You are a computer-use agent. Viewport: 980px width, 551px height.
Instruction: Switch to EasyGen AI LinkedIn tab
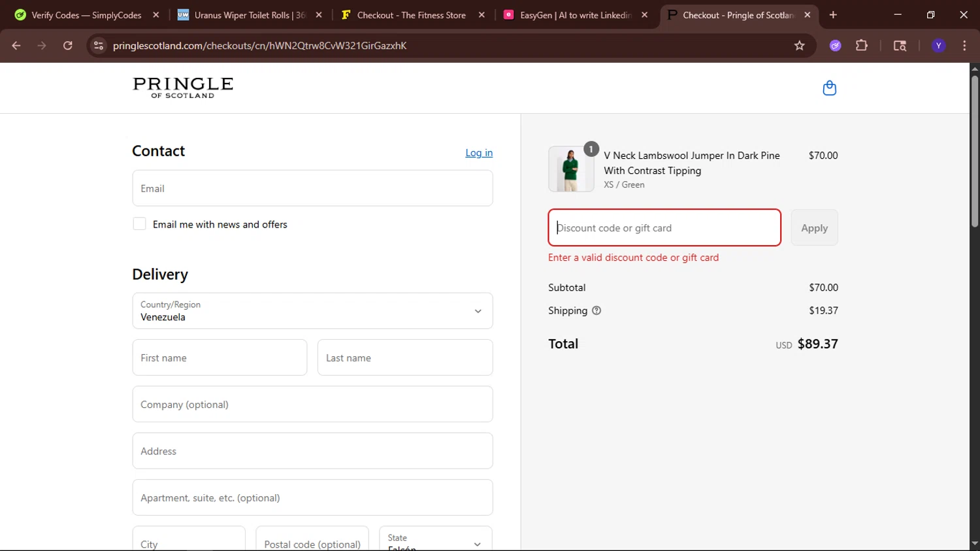click(575, 14)
